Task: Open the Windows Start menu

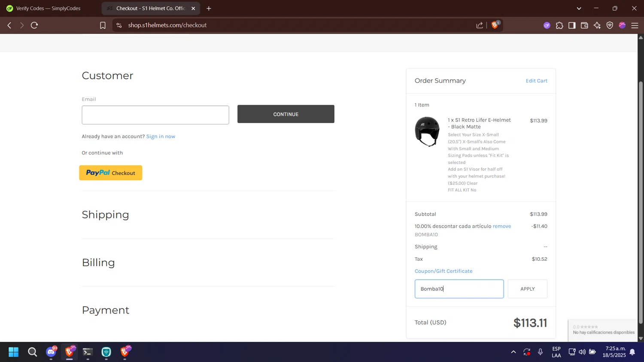Action: [14, 352]
